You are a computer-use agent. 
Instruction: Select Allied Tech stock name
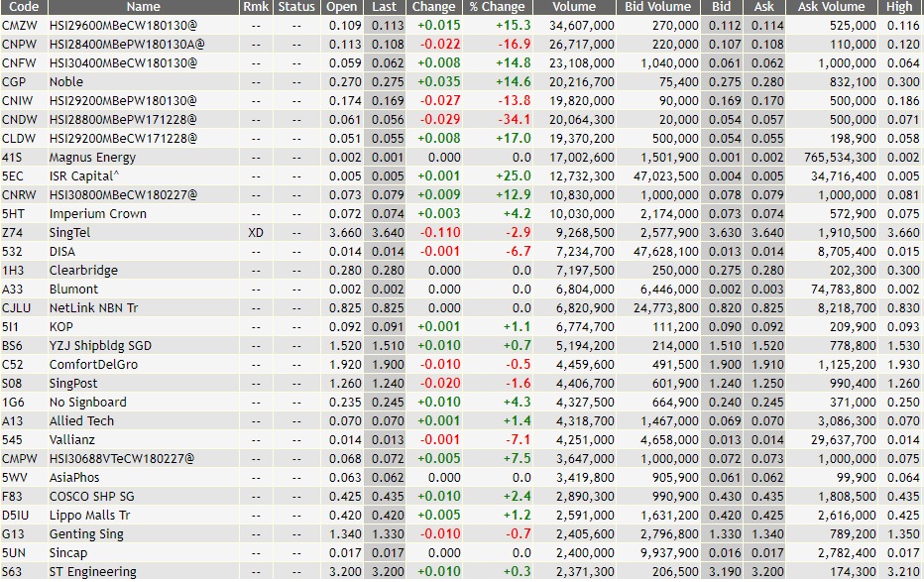pos(82,421)
